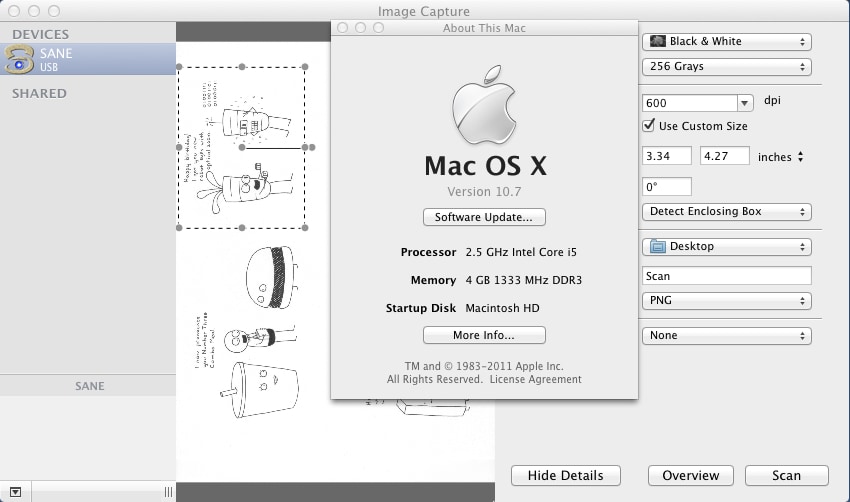Click the rotation angle field showing 0°
850x502 pixels.
pyautogui.click(x=667, y=187)
